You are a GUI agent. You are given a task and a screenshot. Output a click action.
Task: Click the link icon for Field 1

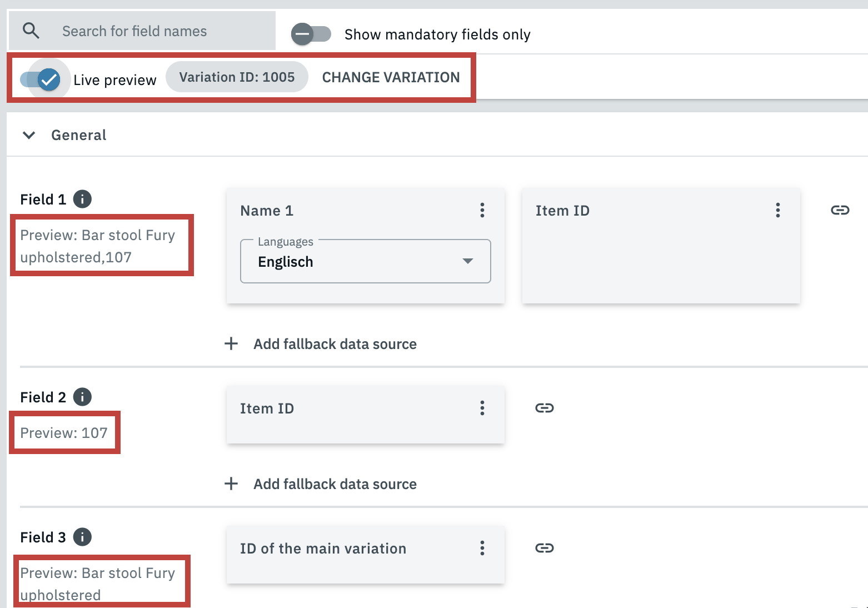click(x=840, y=210)
